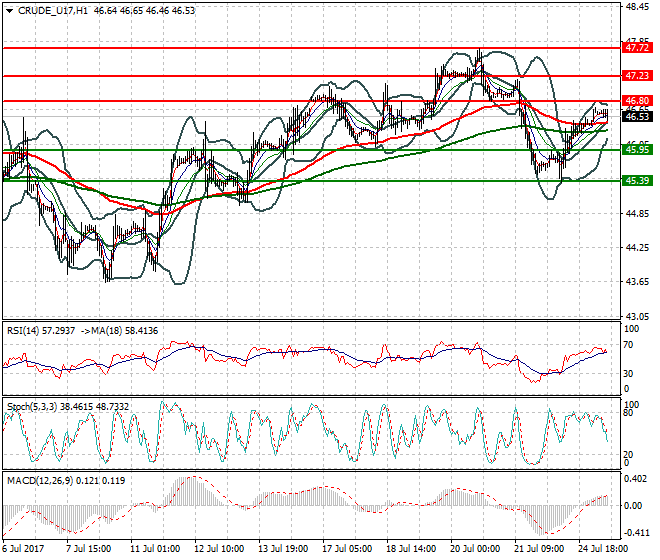Click the 48.45 price scale value
Screen dimensions: 660x560
[637, 7]
